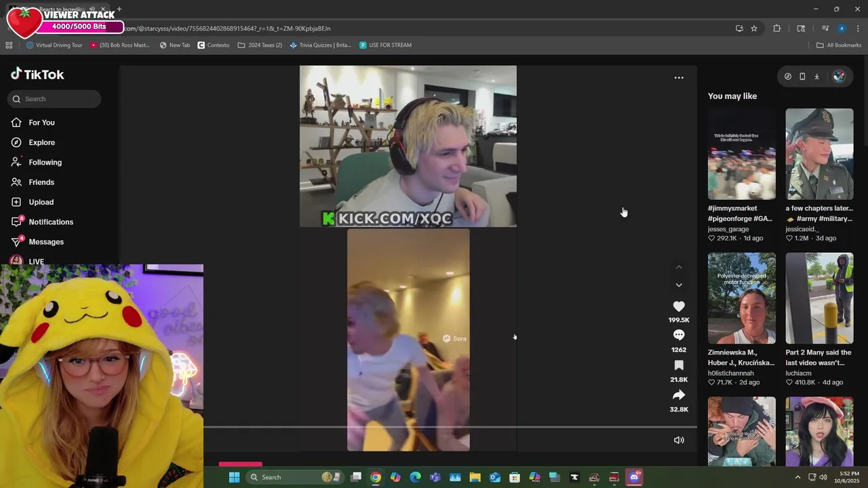Visit h0listichannnah profile
The height and width of the screenshot is (488, 868).
[731, 373]
